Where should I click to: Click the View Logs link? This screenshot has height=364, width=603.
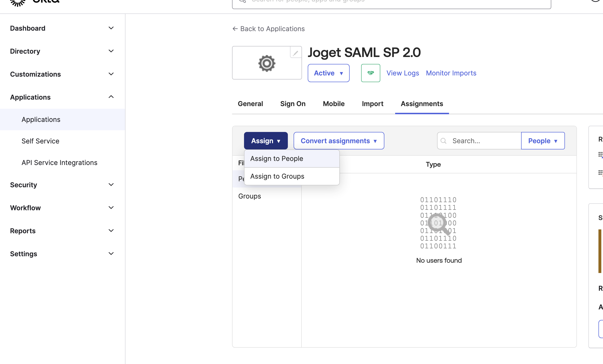(402, 73)
